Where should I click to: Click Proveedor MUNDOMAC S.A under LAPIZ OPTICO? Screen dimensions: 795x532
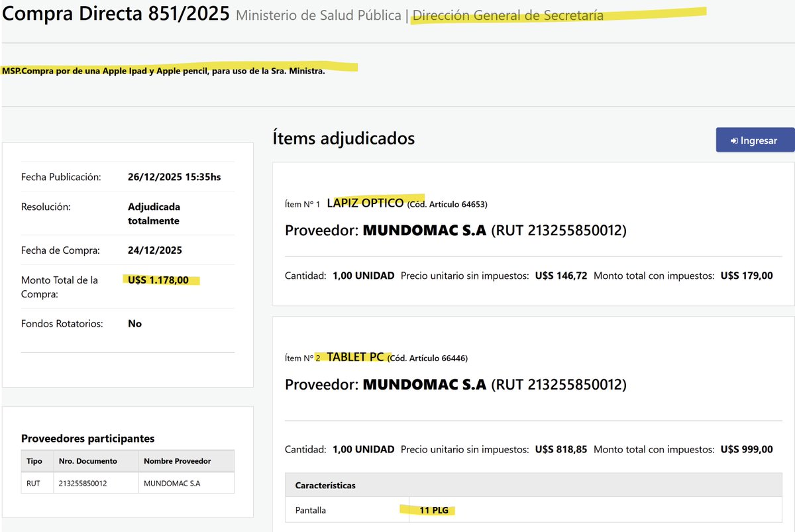(x=424, y=231)
